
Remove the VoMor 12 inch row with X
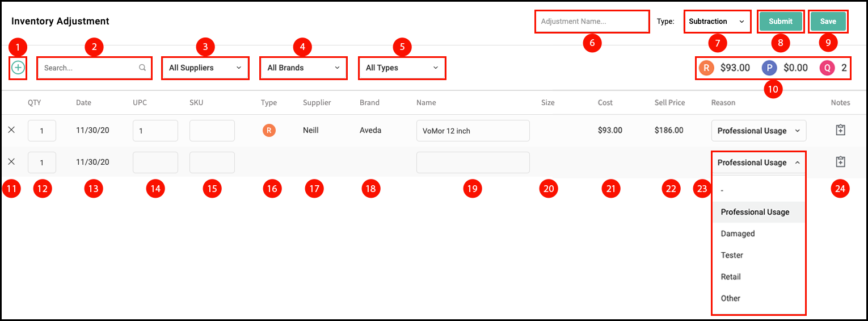[11, 130]
